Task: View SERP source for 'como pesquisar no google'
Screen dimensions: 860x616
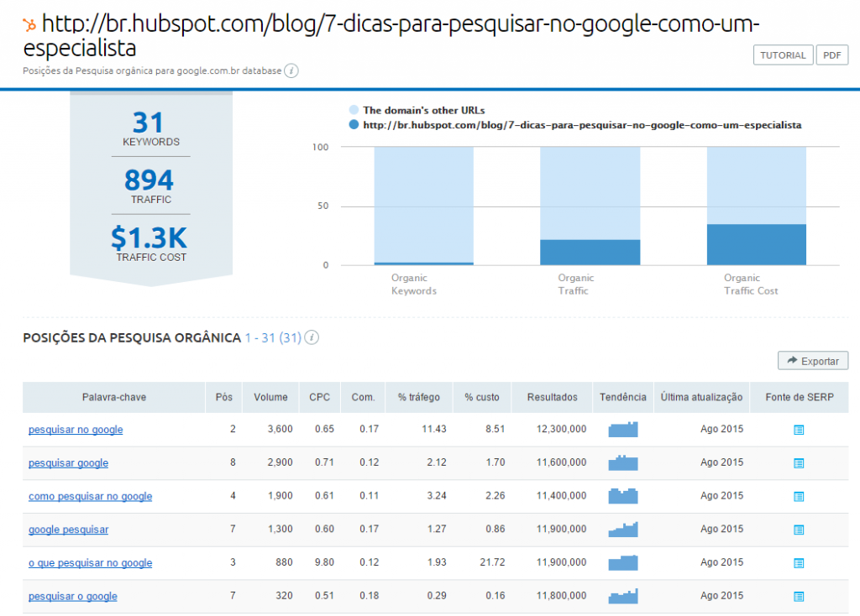Action: pyautogui.click(x=799, y=497)
